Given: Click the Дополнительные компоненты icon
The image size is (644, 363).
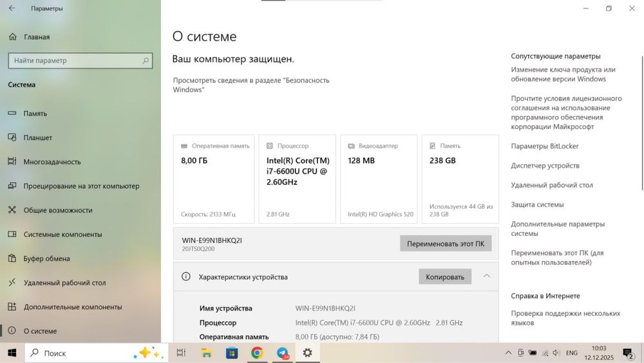Looking at the screenshot, I should (x=12, y=307).
